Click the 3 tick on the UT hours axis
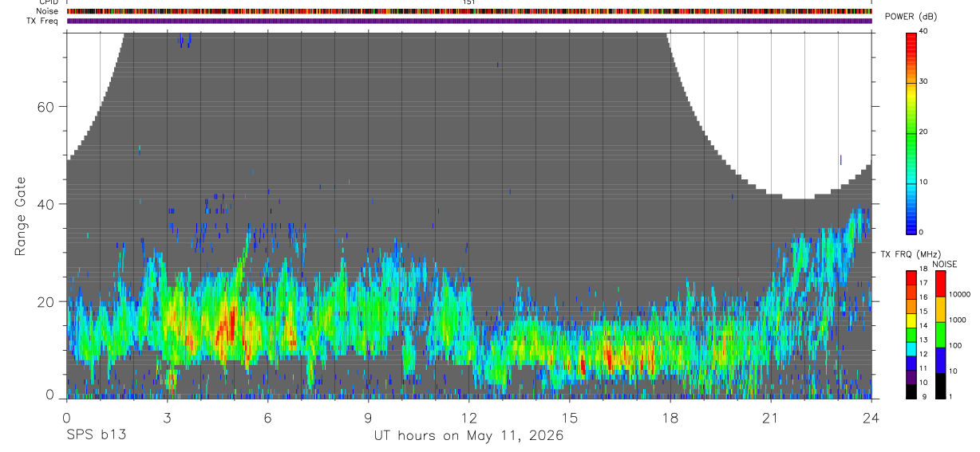 (168, 417)
